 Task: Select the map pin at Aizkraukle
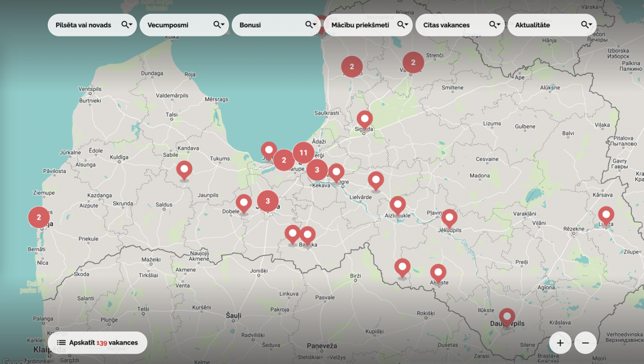398,205
